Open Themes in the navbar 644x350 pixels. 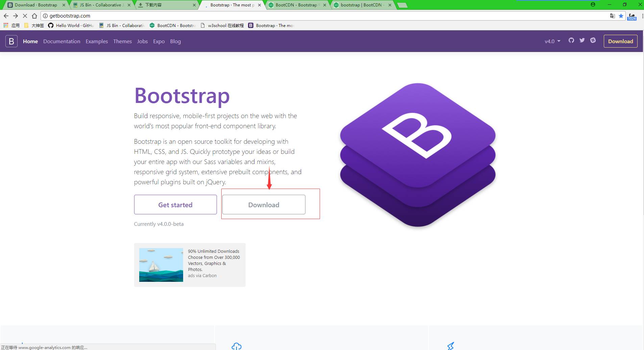(x=122, y=41)
